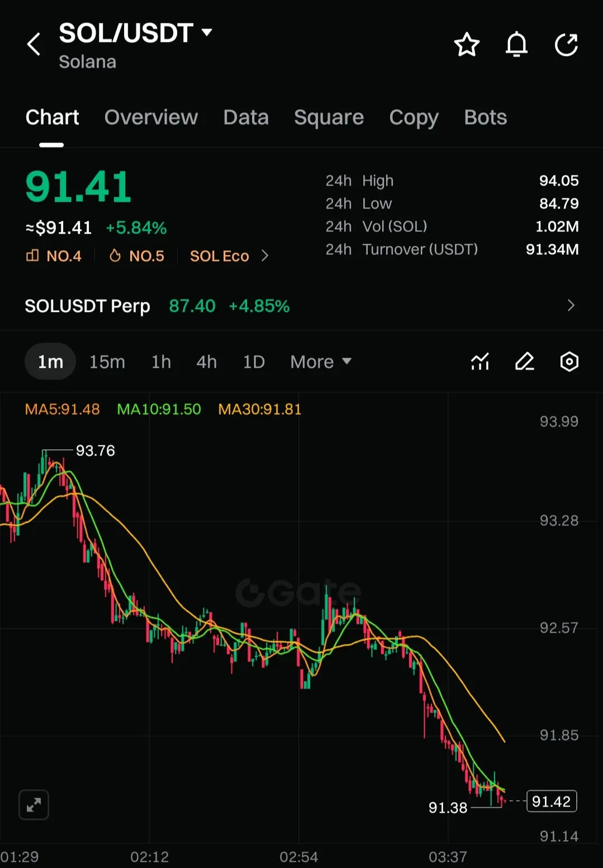Tap the 91.38 low price marker
Screen dimensions: 603x868
[448, 808]
